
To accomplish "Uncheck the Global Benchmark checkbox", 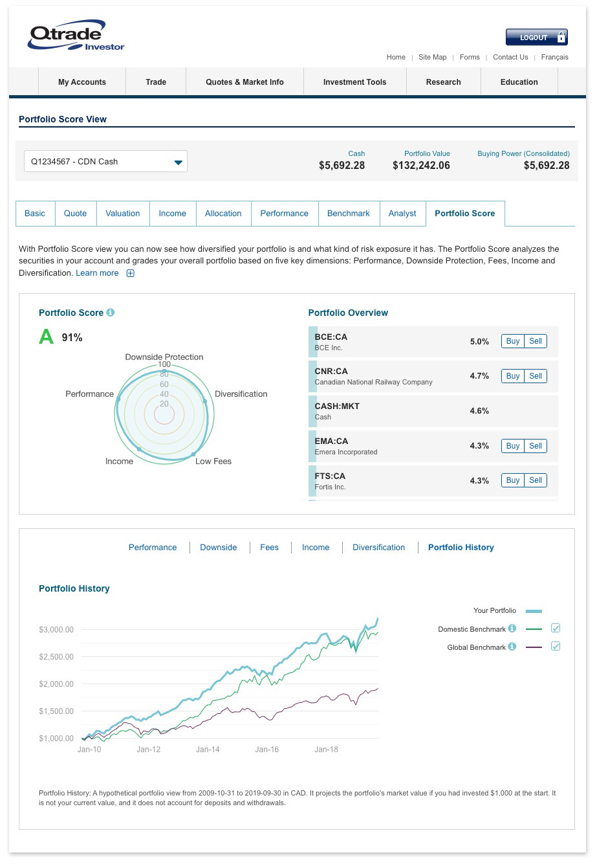I will click(556, 647).
